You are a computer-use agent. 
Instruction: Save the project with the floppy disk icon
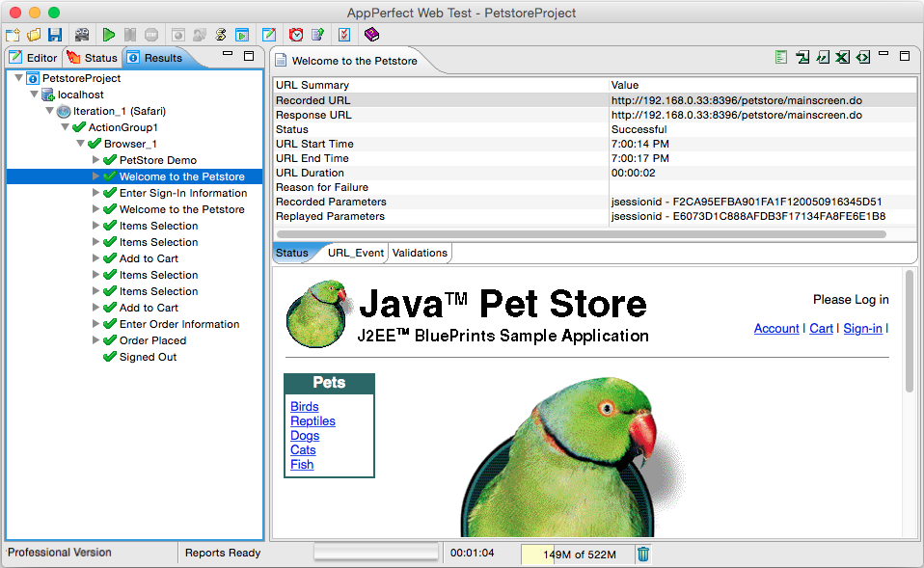pos(55,35)
